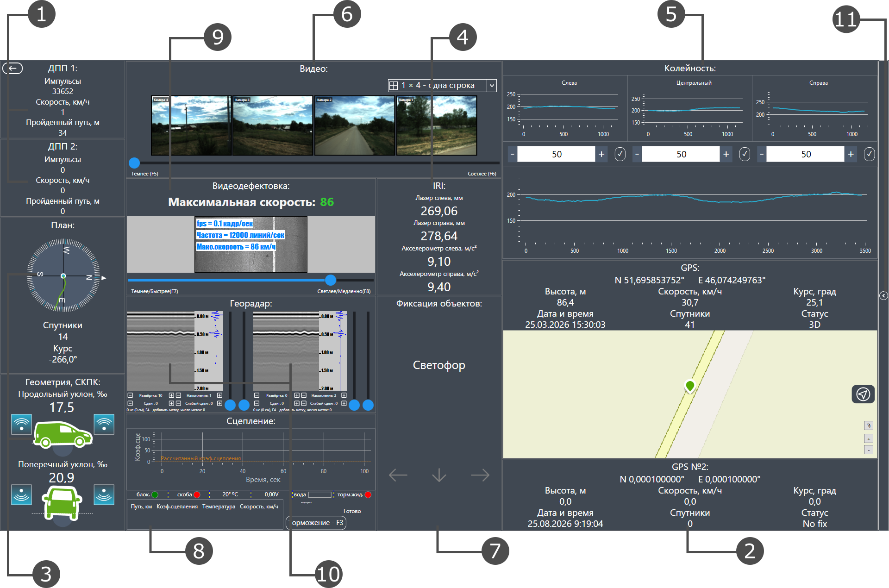Decrease the Справа rut threshold value
Viewport: 889px width, 588px height.
[x=762, y=154]
